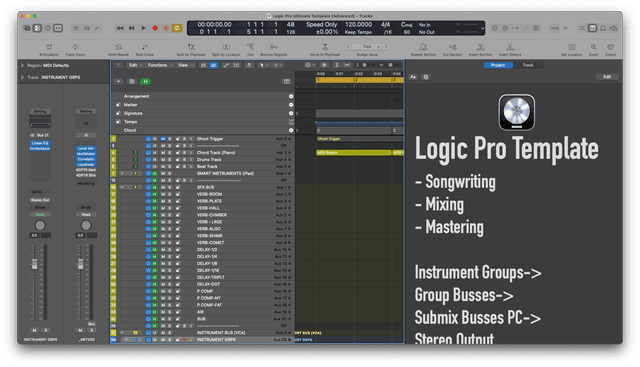
Task: Expand the Region: MIDI Defaults inspector
Action: [22, 65]
